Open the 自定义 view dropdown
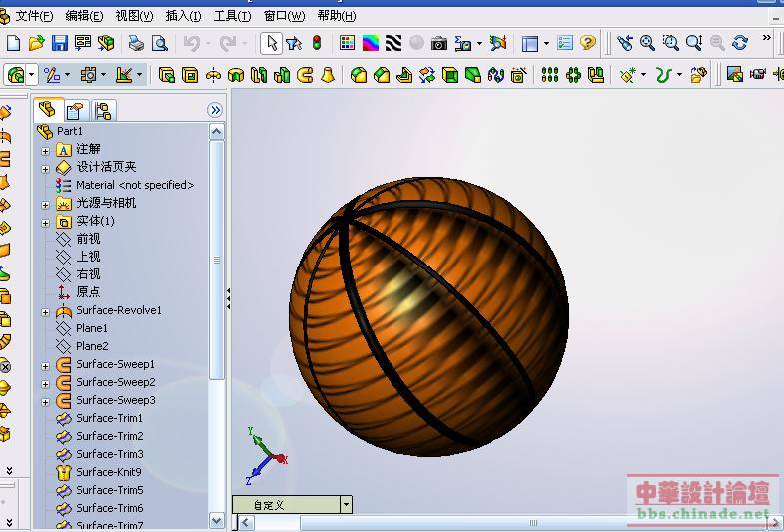Viewport: 784px width, 532px height. point(346,505)
